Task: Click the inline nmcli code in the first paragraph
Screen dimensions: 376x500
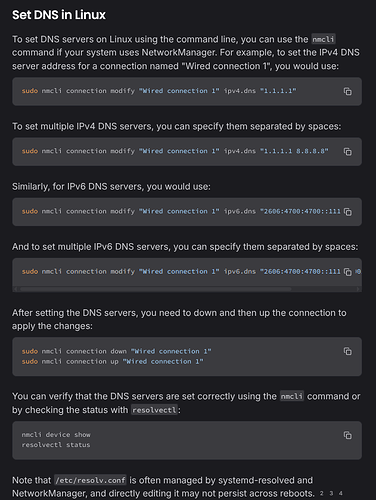Action: point(323,39)
